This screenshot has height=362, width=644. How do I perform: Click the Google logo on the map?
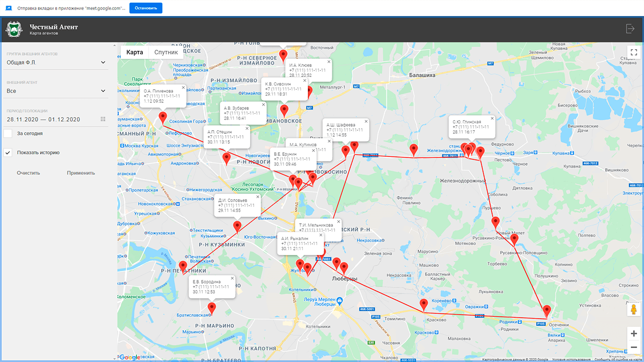[130, 357]
